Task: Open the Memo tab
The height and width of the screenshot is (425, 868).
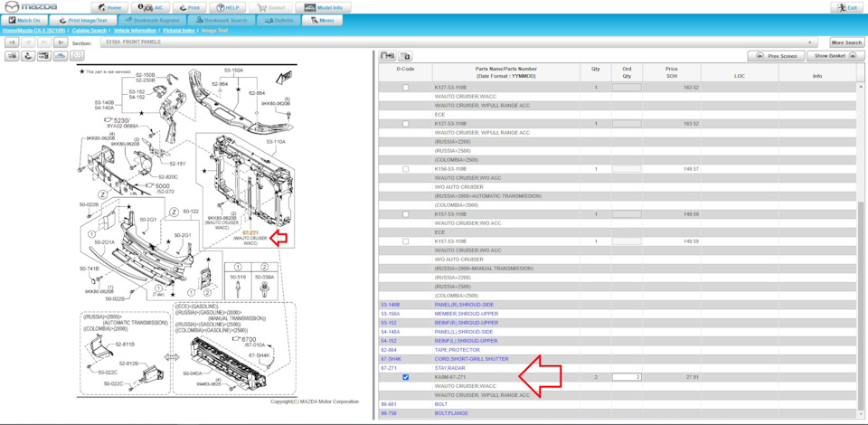Action: (x=322, y=21)
